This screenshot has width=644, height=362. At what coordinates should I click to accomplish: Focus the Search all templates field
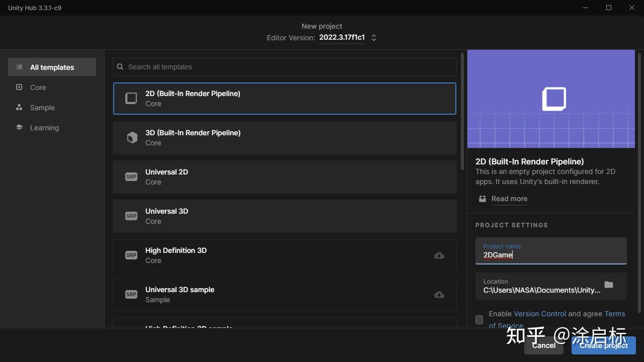(289, 67)
